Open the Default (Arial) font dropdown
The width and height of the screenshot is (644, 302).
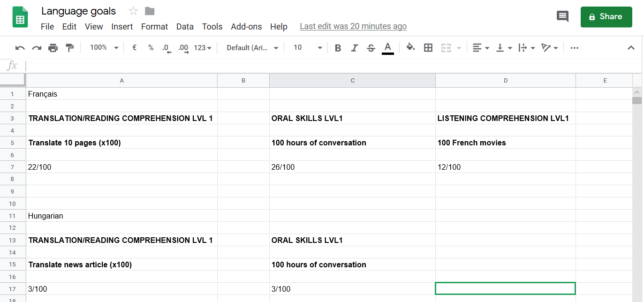tap(252, 48)
